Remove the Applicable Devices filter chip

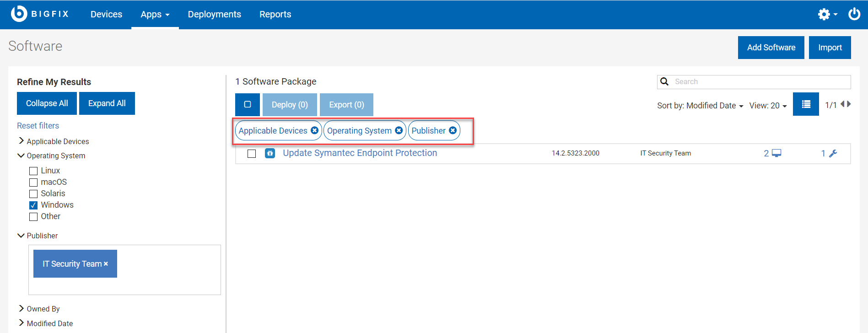[x=314, y=130]
